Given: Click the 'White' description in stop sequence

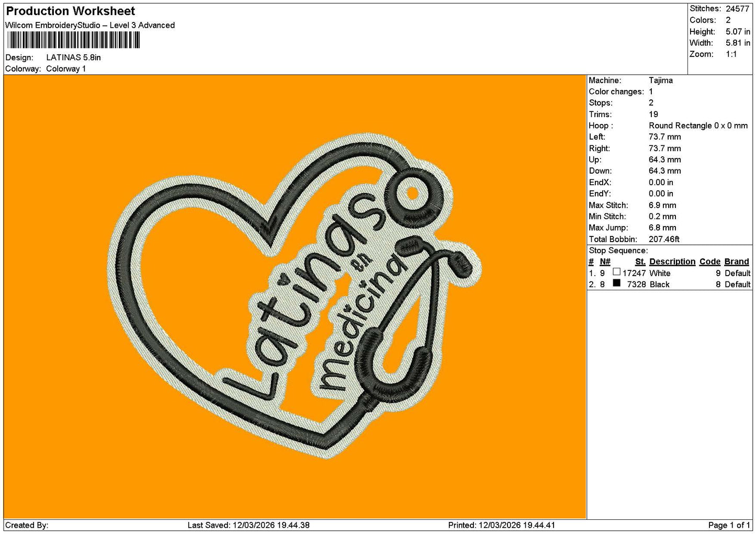Looking at the screenshot, I should pyautogui.click(x=660, y=274).
